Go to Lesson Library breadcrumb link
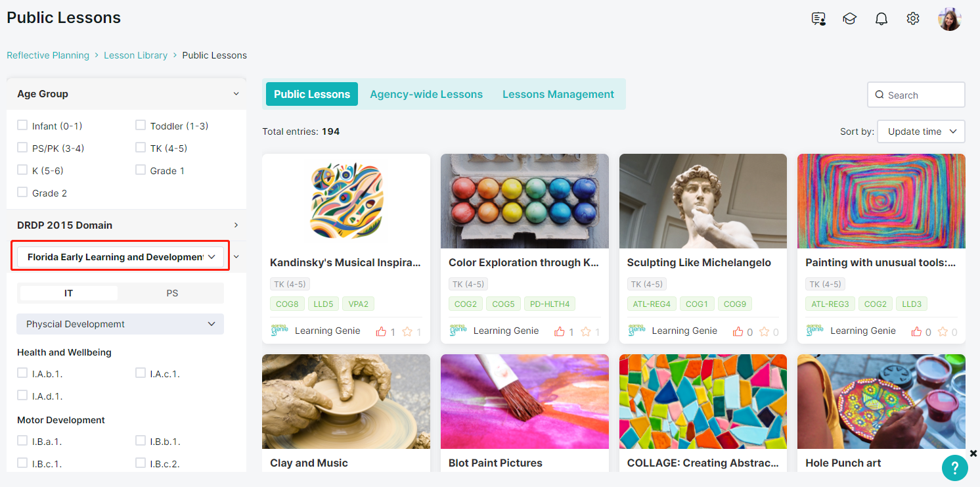Image resolution: width=980 pixels, height=487 pixels. (135, 55)
